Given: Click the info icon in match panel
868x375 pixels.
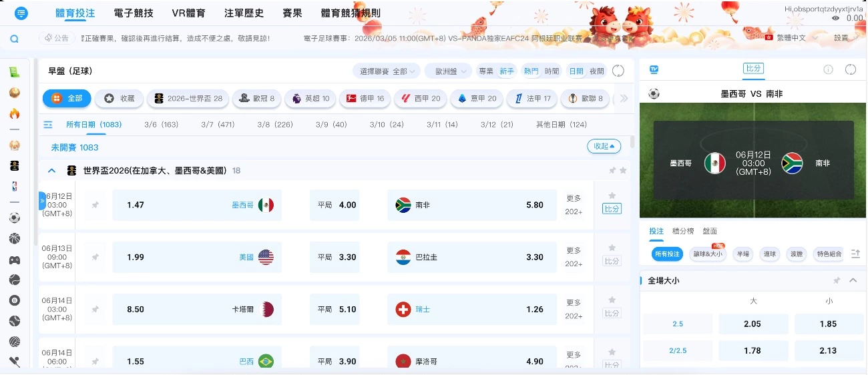Looking at the screenshot, I should tap(828, 69).
